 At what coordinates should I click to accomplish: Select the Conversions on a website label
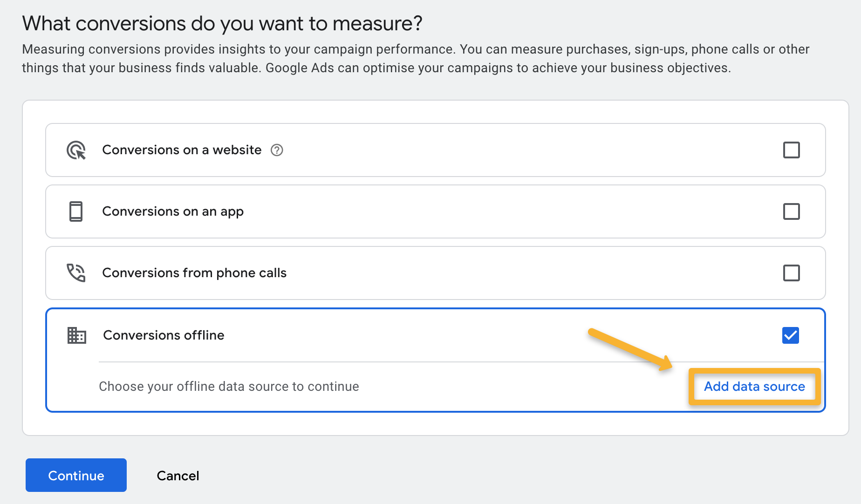coord(182,150)
